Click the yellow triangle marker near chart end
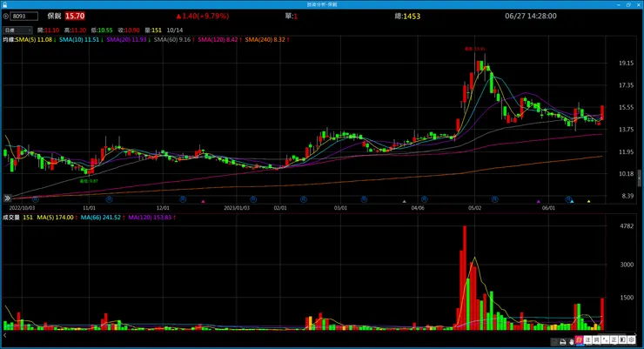 (588, 201)
